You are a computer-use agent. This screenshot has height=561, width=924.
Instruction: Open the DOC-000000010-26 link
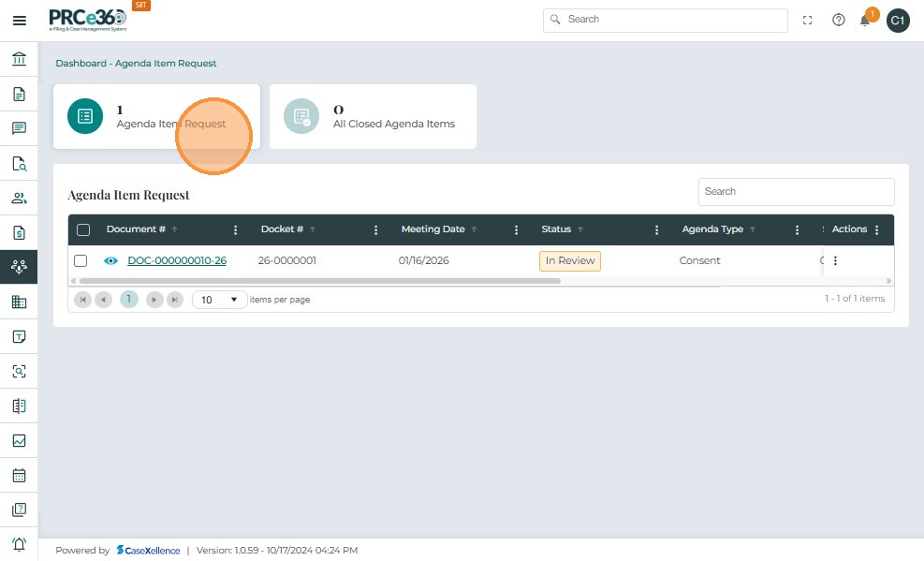click(x=177, y=260)
